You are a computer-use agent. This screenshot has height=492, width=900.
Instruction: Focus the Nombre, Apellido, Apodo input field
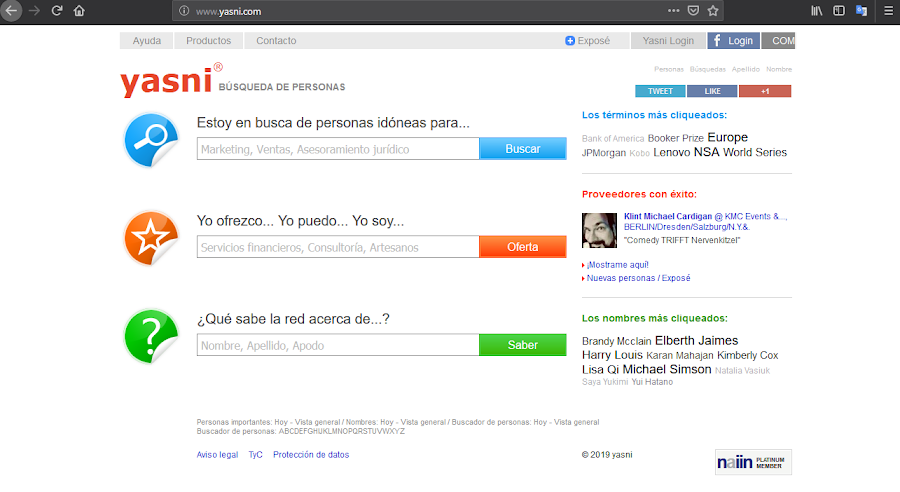coord(338,345)
